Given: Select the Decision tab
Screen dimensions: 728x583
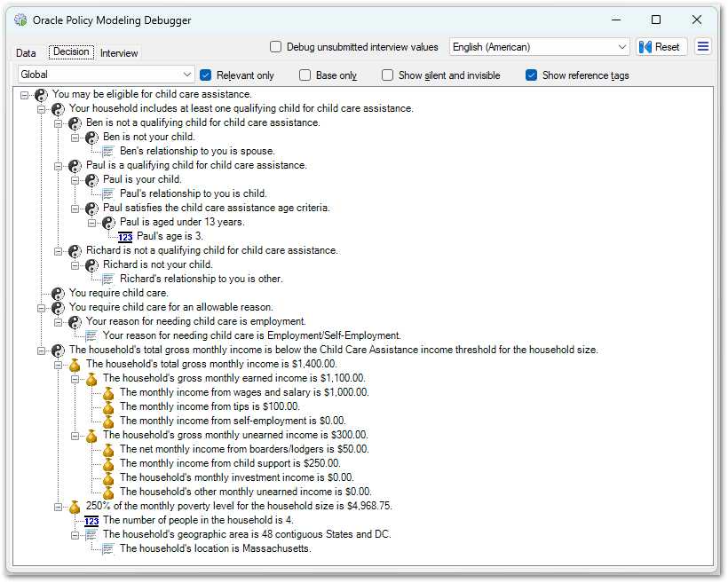Looking at the screenshot, I should [71, 51].
